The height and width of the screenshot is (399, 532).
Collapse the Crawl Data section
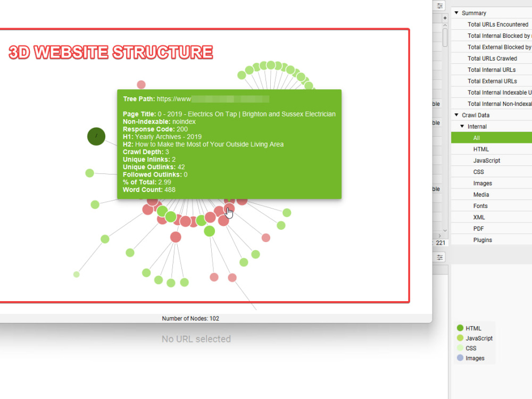tap(456, 115)
